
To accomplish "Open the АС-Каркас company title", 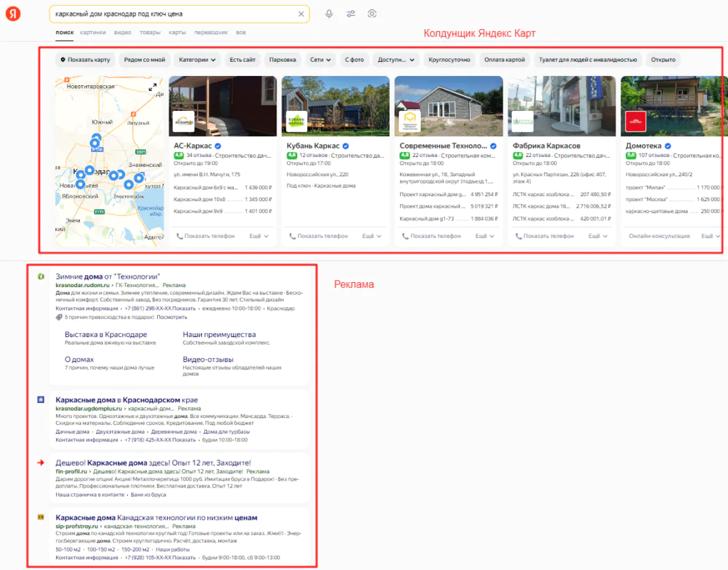I will (193, 146).
